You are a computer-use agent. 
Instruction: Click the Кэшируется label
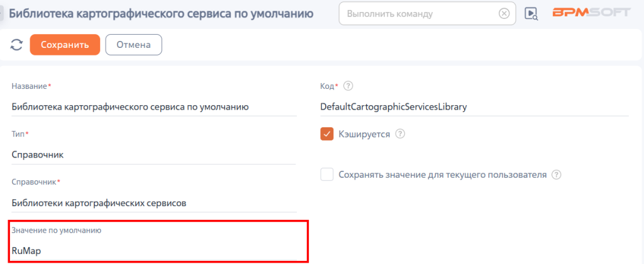pyautogui.click(x=364, y=134)
